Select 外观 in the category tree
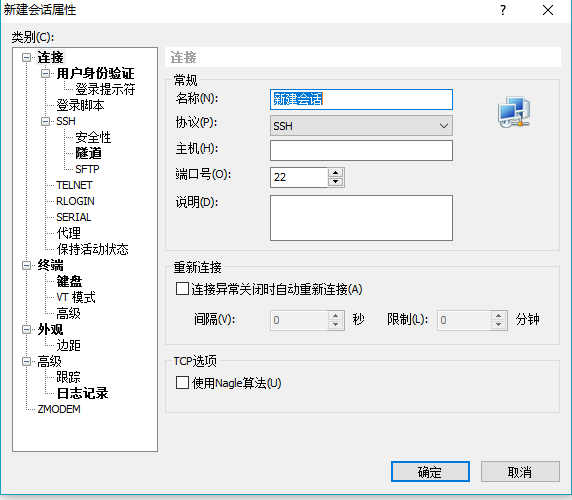This screenshot has width=572, height=500. tap(50, 330)
